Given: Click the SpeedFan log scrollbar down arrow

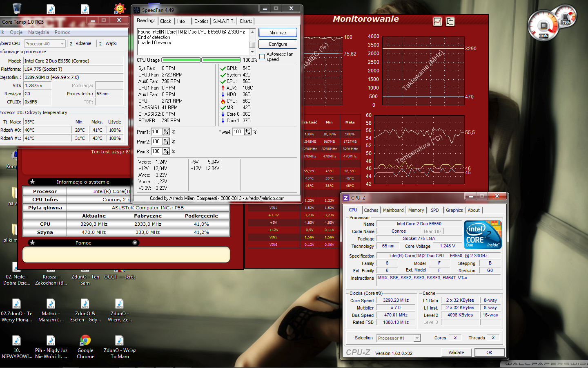Looking at the screenshot, I should pyautogui.click(x=252, y=52).
